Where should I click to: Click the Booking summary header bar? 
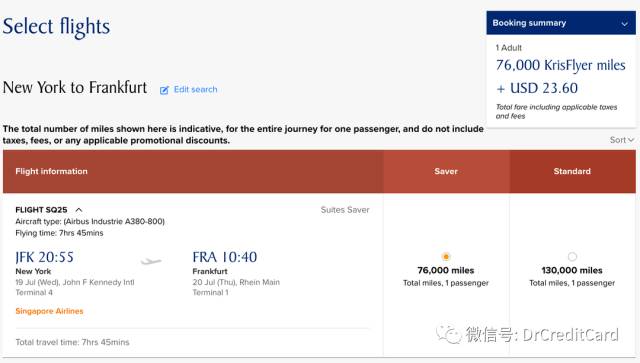[561, 23]
